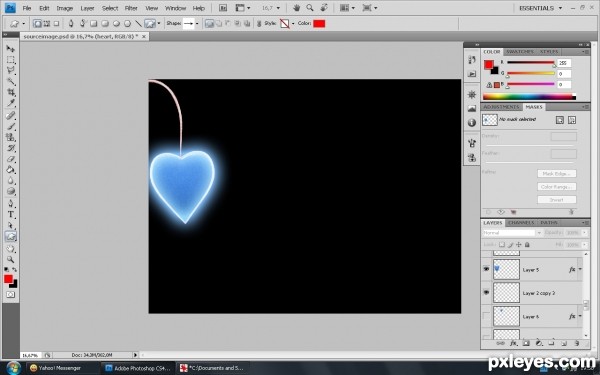Screen dimensions: 600x375
Task: Select the Zoom tool in toolbox
Action: click(x=10, y=260)
